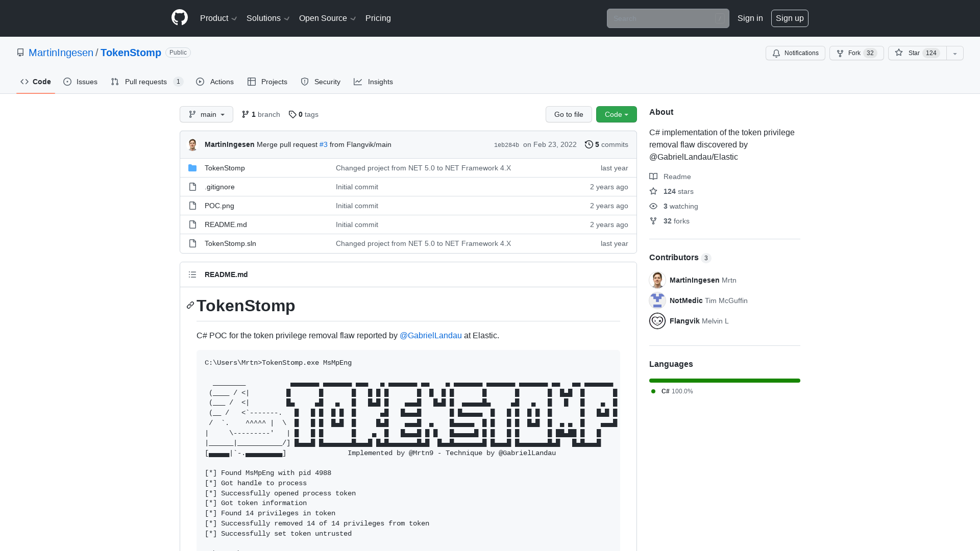This screenshot has width=980, height=551.
Task: Open the Solutions menu dropdown
Action: coord(268,18)
